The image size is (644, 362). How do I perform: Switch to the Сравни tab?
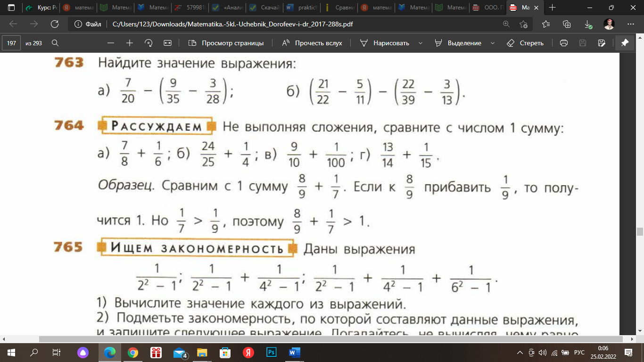[339, 8]
